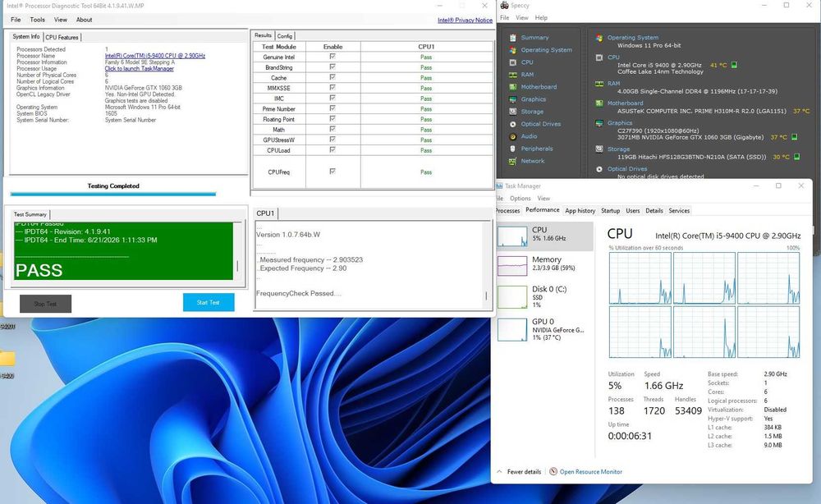Toggle Math test checkbox
The height and width of the screenshot is (504, 821).
333,129
